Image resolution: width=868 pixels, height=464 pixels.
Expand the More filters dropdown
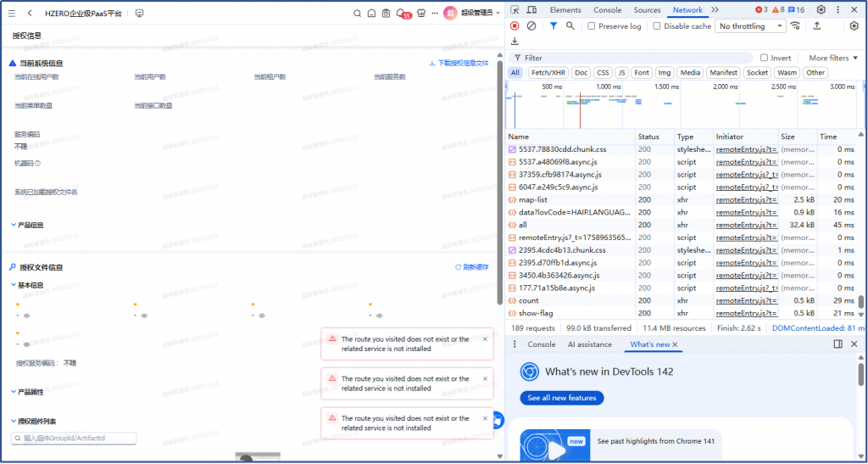[832, 58]
